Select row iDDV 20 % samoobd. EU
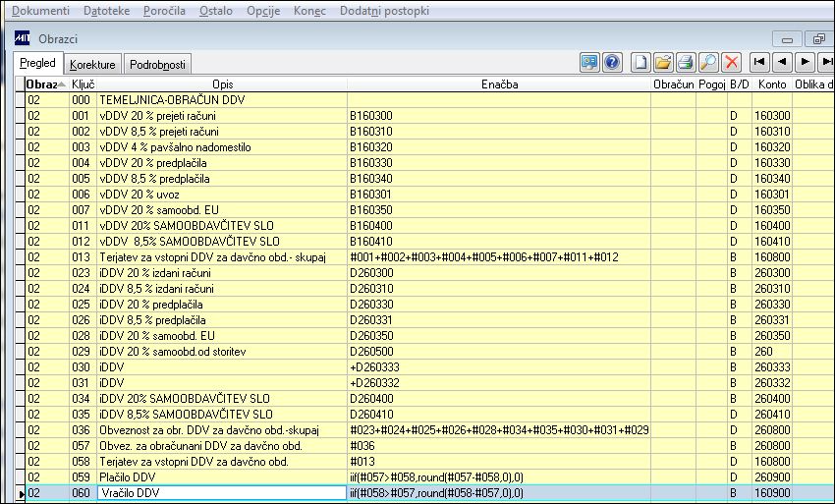Screen dimensions: 835x504 [429, 336]
